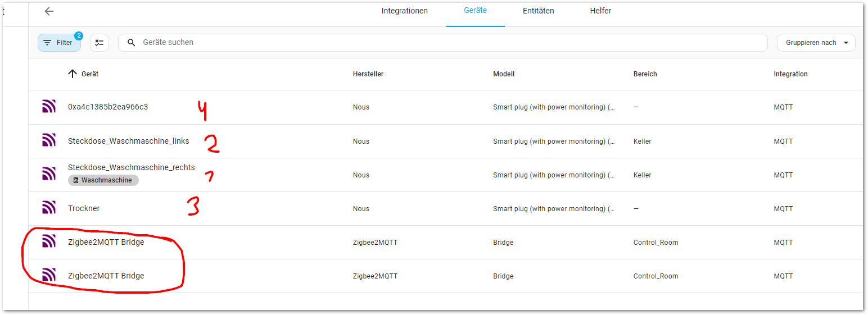868x315 pixels.
Task: Switch to the Entitäten tab
Action: (x=538, y=11)
